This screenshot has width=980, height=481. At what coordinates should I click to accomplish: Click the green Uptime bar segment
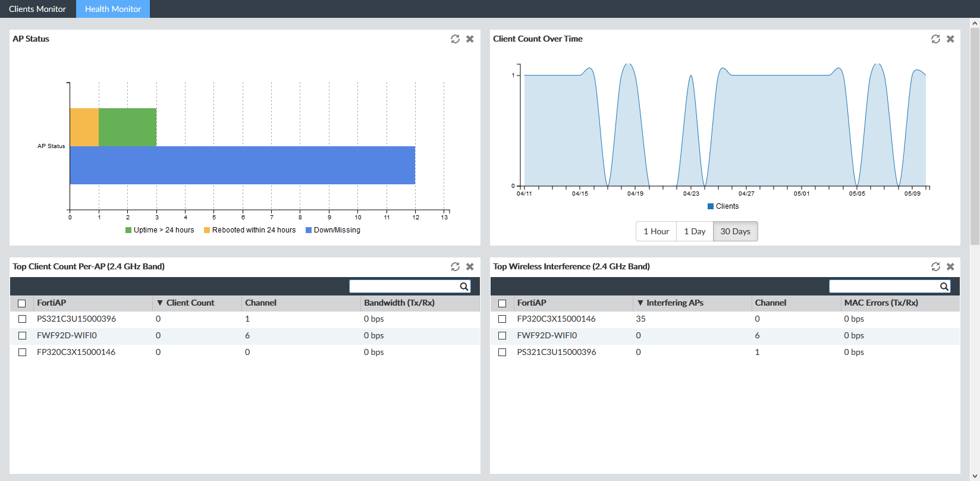pyautogui.click(x=128, y=127)
